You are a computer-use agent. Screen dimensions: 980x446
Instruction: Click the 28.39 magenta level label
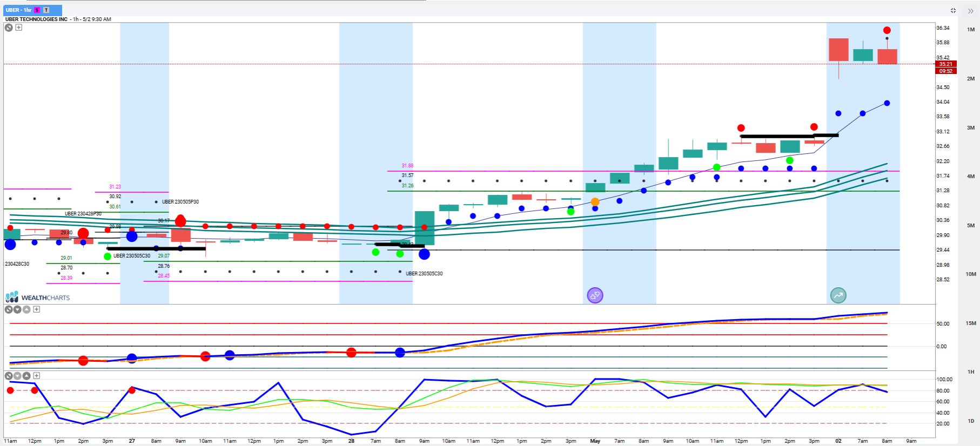point(66,278)
